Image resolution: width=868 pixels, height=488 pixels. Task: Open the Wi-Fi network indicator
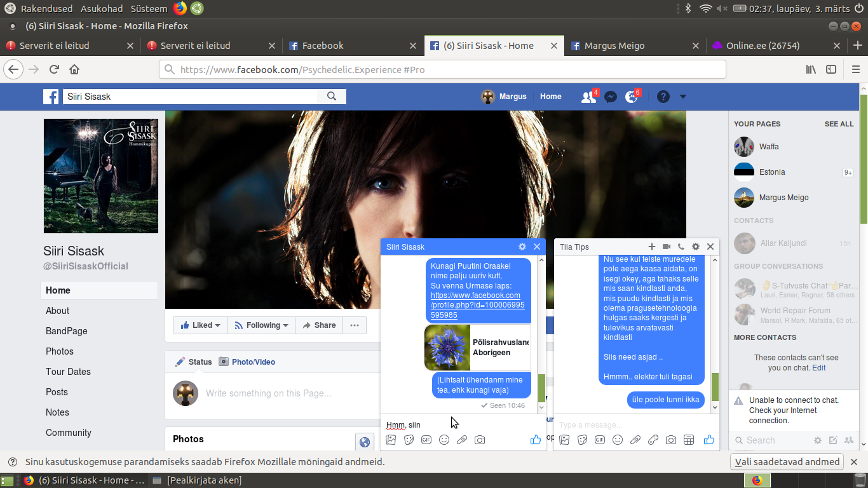705,9
